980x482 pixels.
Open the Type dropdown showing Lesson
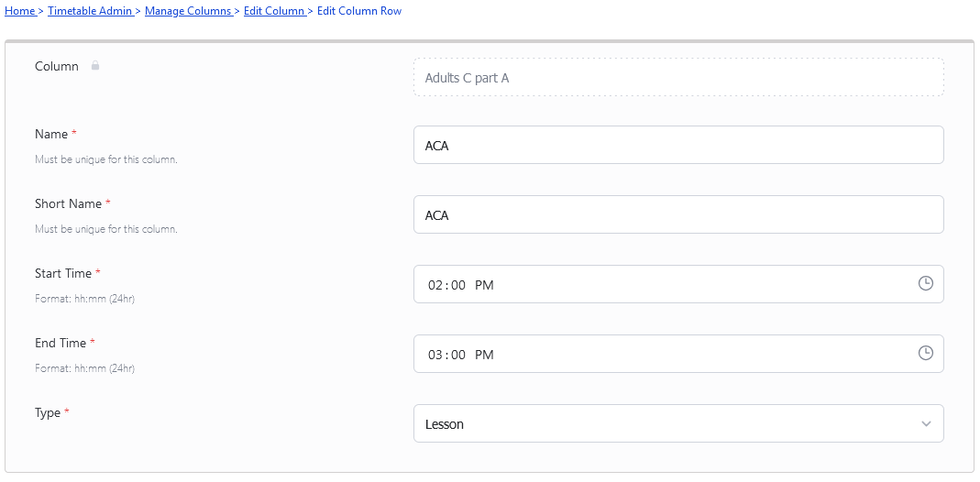pos(678,423)
